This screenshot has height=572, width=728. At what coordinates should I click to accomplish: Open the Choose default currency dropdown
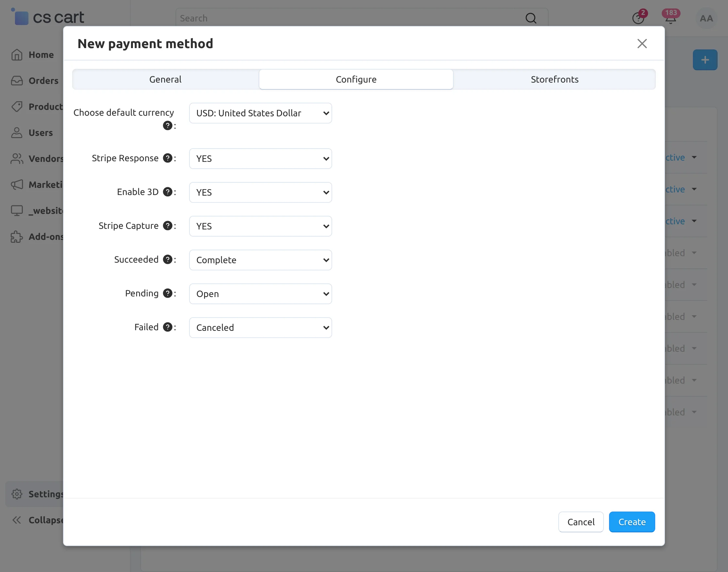(261, 113)
